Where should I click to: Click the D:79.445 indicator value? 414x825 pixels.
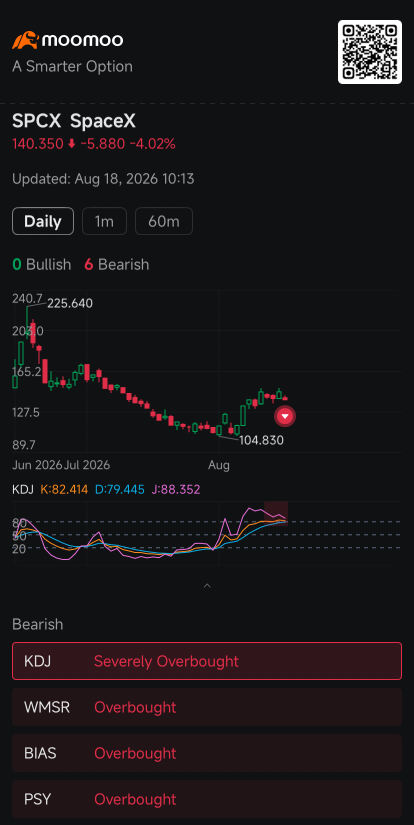point(120,490)
